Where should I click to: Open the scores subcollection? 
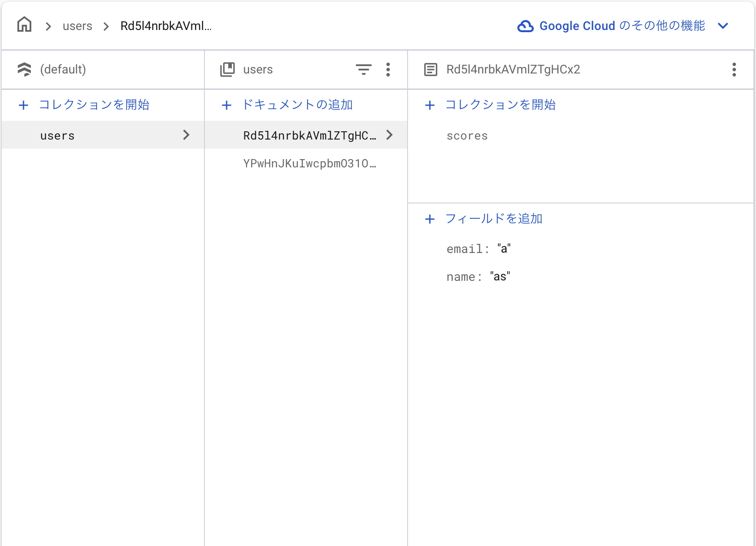(x=467, y=136)
